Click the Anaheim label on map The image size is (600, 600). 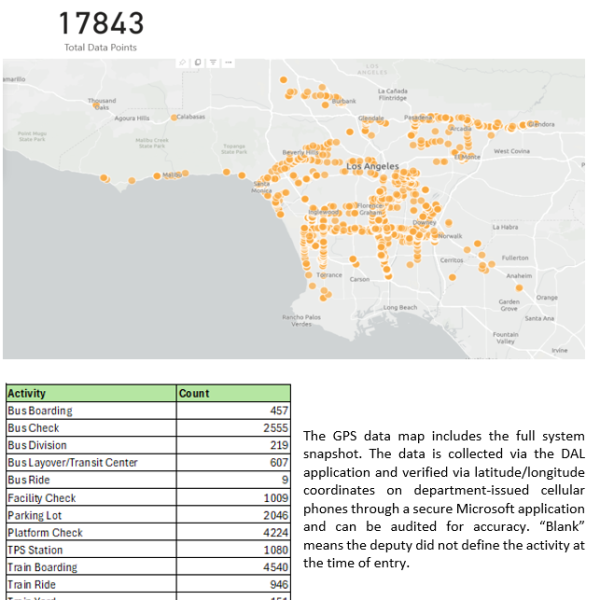[x=519, y=275]
